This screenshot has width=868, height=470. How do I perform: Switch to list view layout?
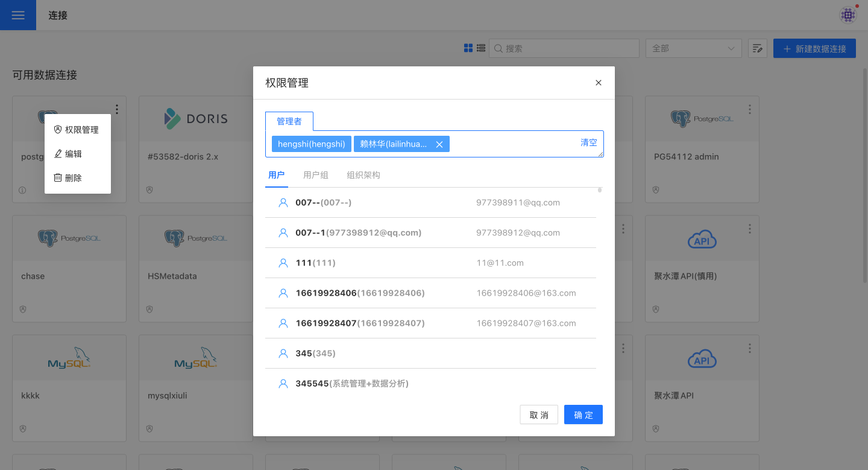pos(481,48)
